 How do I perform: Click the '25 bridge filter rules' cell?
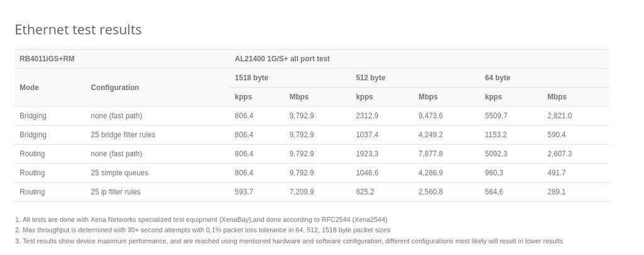pyautogui.click(x=123, y=135)
